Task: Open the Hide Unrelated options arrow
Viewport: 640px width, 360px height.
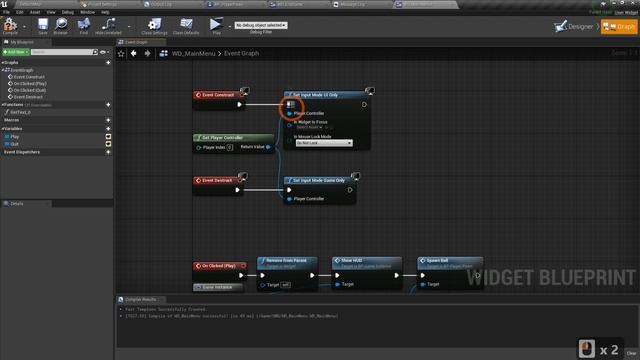Action: [129, 27]
